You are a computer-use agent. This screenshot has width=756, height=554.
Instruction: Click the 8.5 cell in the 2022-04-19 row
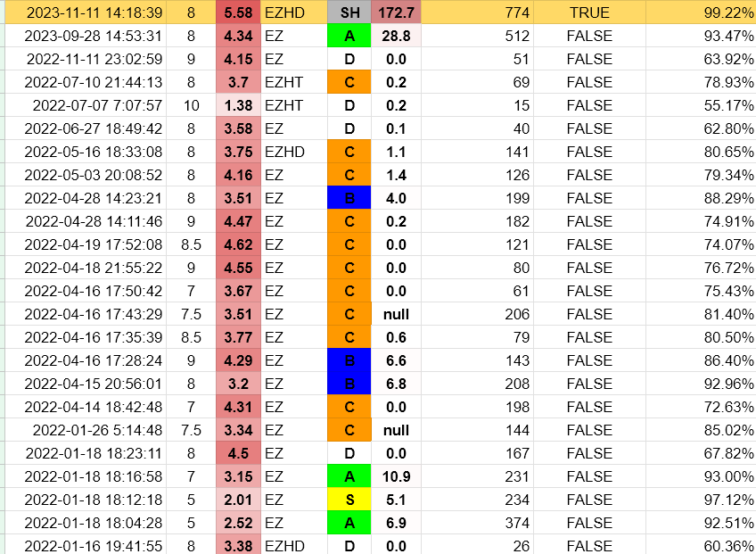pos(191,244)
